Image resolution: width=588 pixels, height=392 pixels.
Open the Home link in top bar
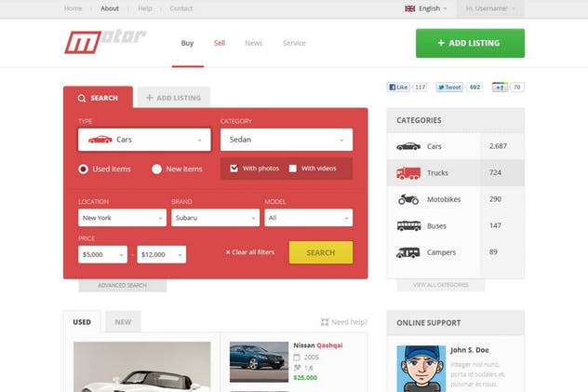click(73, 8)
